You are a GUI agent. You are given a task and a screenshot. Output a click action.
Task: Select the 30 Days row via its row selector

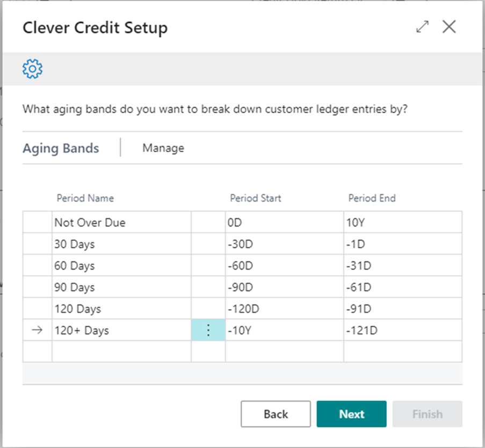pyautogui.click(x=38, y=244)
